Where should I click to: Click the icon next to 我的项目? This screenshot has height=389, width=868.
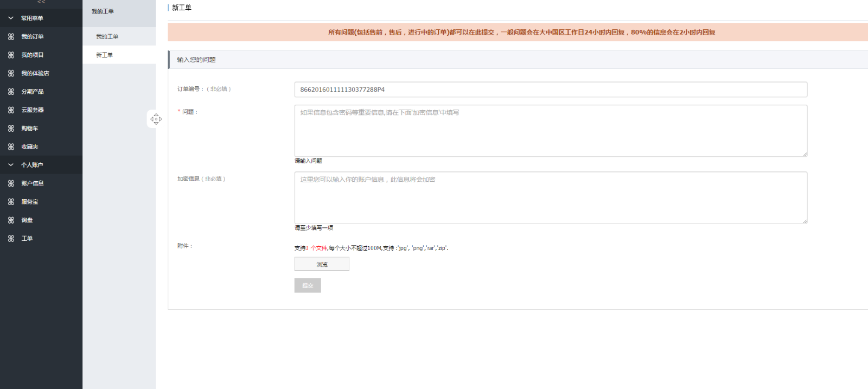click(x=11, y=55)
